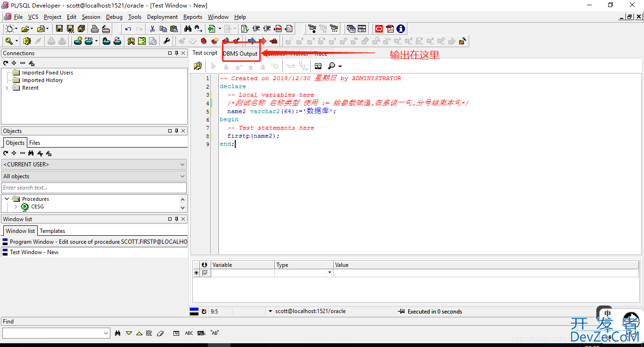Click the plus icon in Connections panel
The height and width of the screenshot is (347, 644).
tap(14, 63)
